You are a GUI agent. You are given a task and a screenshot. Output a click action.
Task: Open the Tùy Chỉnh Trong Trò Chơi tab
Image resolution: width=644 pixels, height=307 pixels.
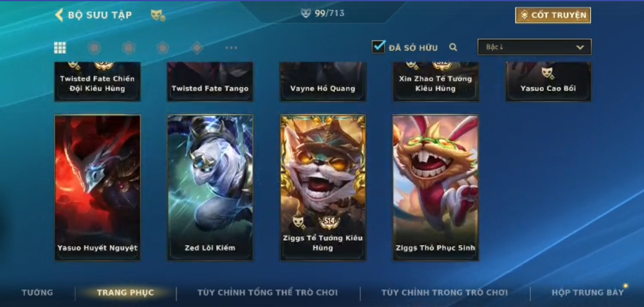pos(445,293)
